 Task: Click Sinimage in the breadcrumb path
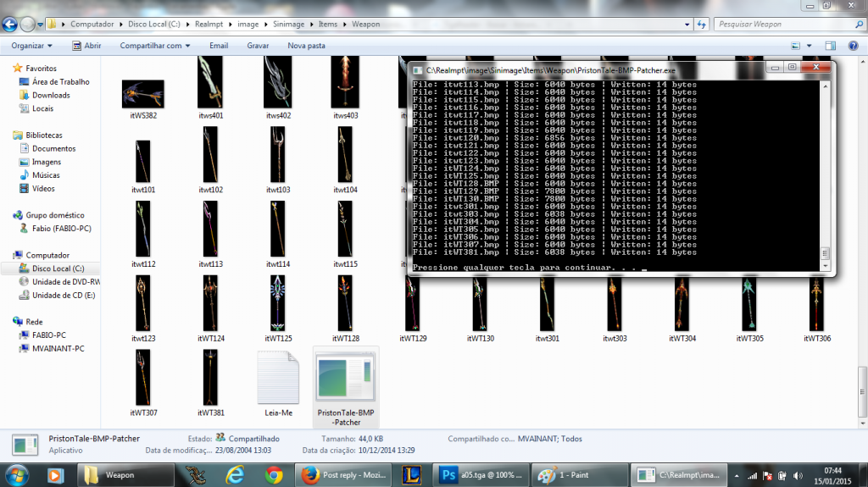pos(288,25)
